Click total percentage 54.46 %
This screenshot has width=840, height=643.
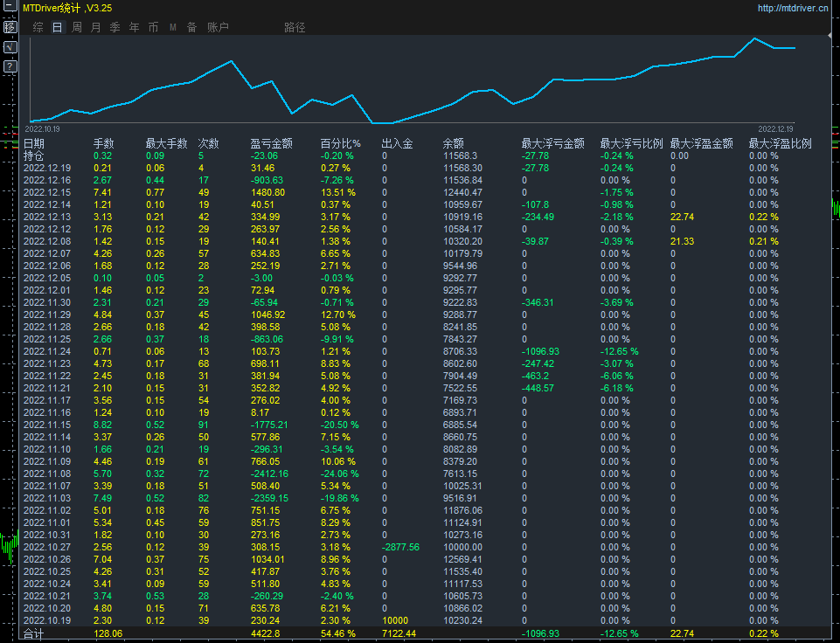(x=338, y=634)
